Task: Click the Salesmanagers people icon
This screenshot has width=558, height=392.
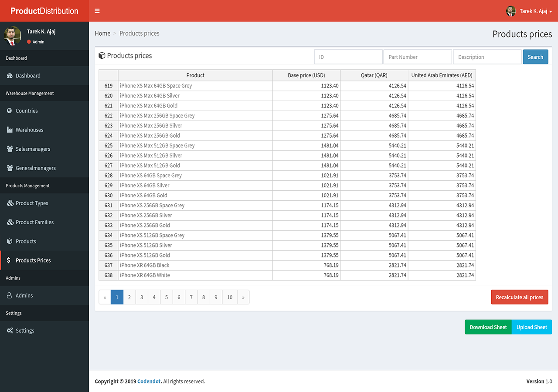Action: [10, 149]
